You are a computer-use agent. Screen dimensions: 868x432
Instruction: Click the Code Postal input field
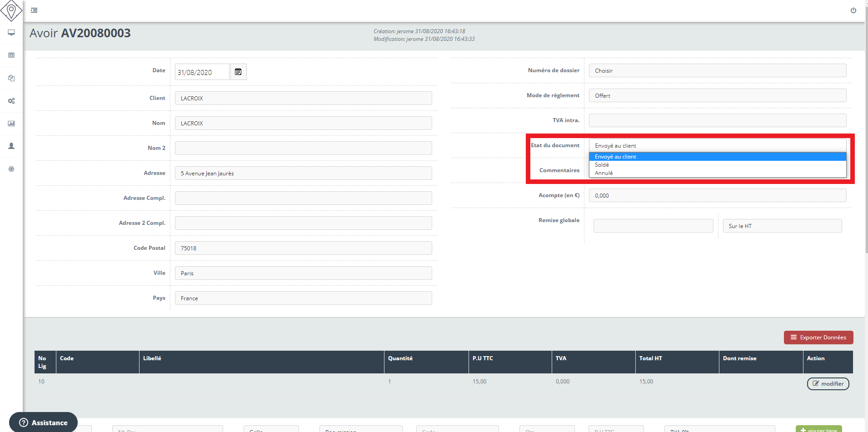303,248
